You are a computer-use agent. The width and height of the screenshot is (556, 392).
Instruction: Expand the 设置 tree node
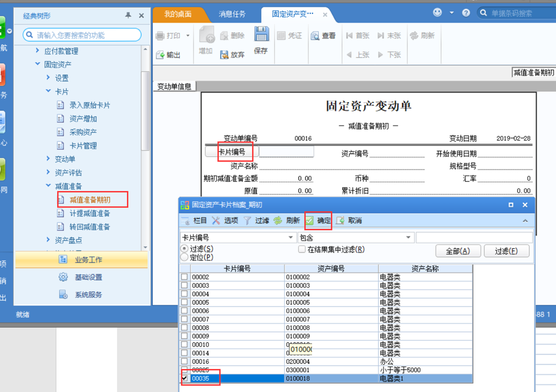point(48,78)
